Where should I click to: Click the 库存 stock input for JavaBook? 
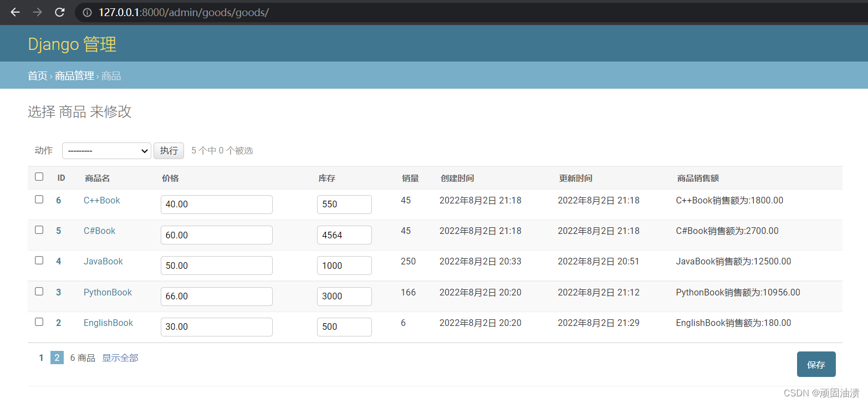(x=344, y=265)
